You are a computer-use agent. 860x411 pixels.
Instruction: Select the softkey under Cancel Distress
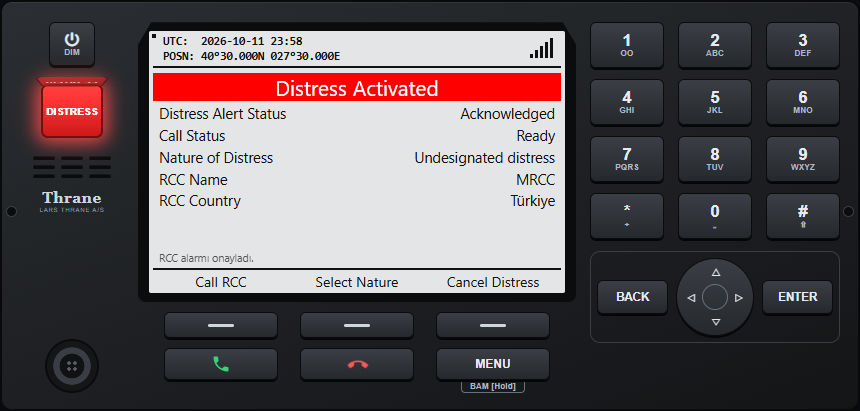click(493, 325)
